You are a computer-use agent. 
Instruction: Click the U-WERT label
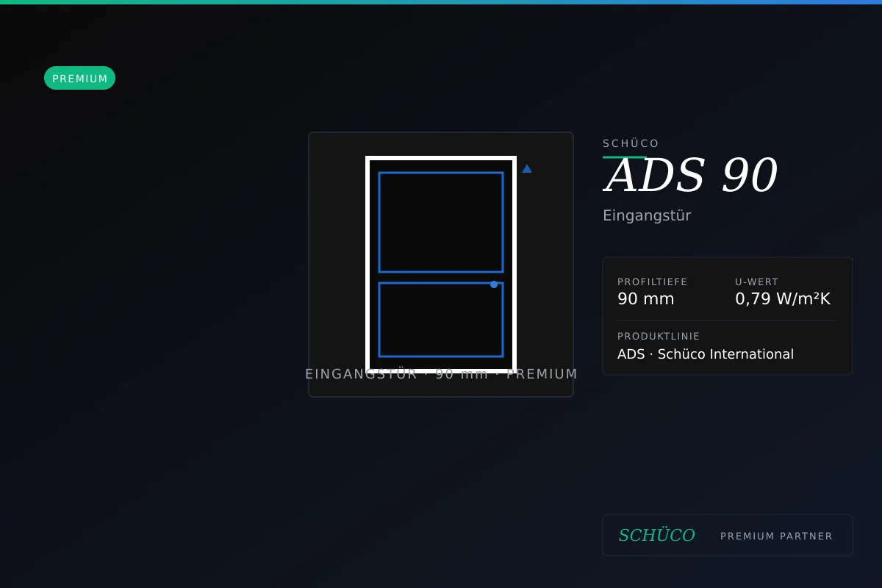coord(756,282)
